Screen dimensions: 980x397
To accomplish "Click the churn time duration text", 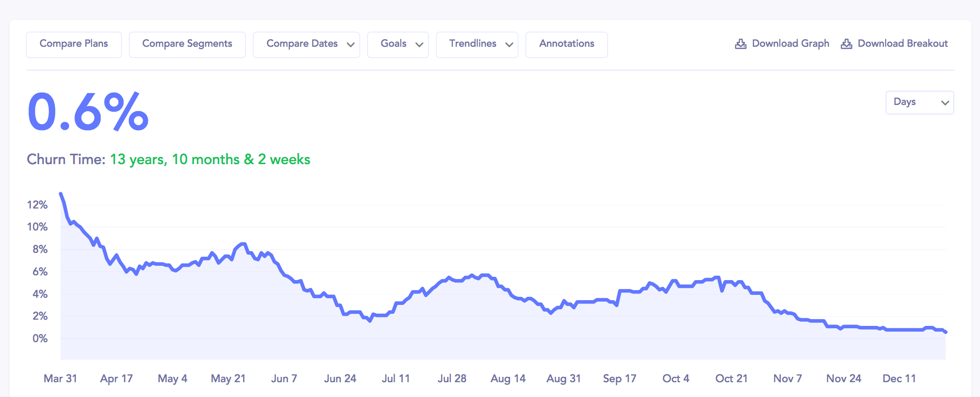I will click(210, 159).
